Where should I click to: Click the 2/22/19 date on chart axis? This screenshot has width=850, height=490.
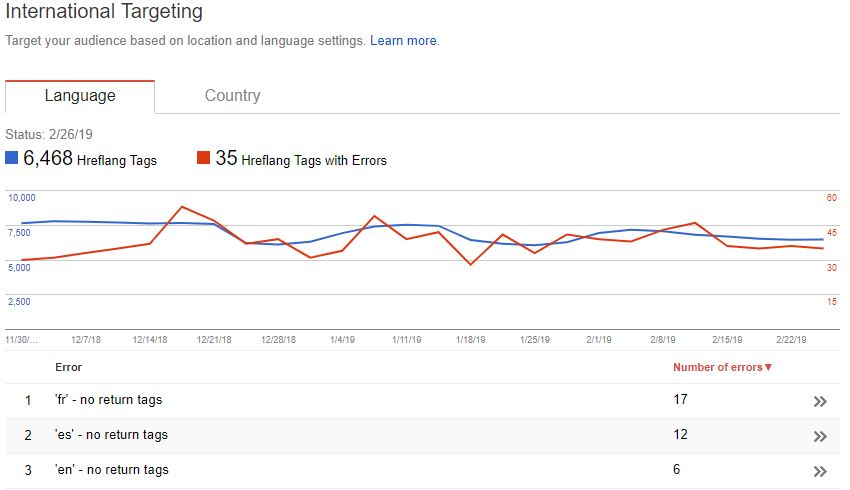click(793, 339)
